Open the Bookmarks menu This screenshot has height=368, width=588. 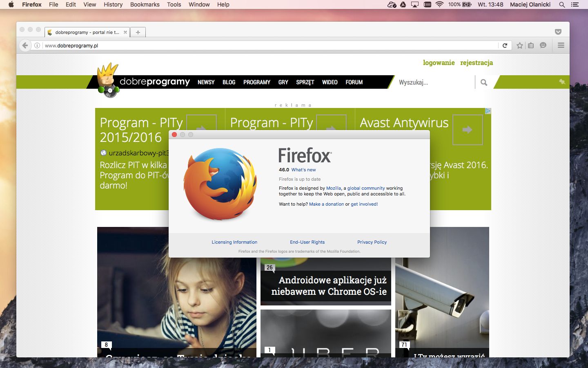pos(145,4)
